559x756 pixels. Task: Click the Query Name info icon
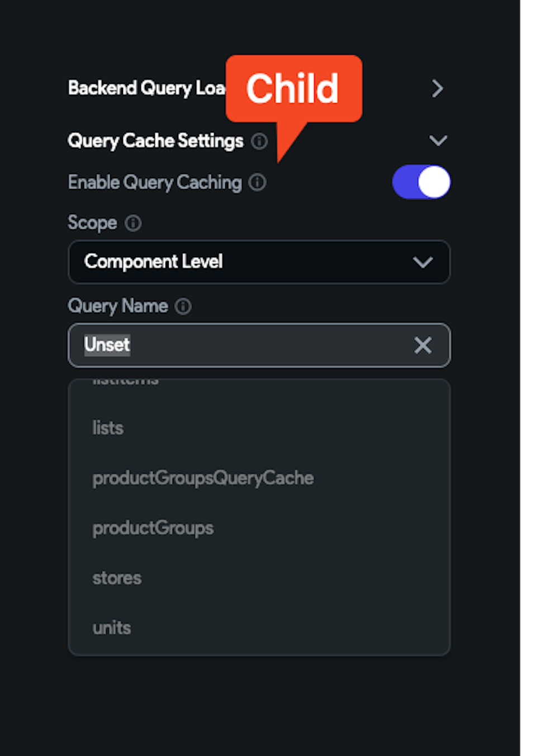pyautogui.click(x=183, y=306)
